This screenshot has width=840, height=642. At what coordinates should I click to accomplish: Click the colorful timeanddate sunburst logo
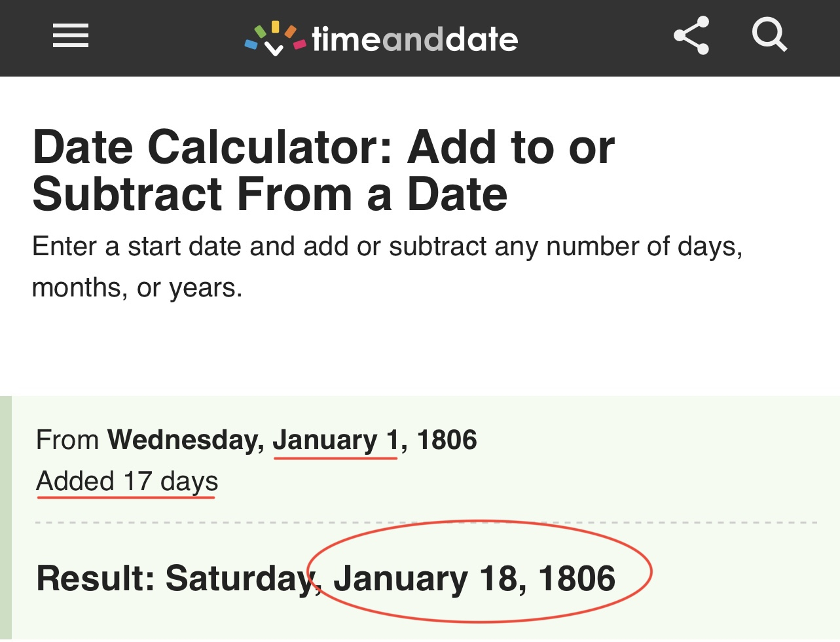pyautogui.click(x=275, y=39)
